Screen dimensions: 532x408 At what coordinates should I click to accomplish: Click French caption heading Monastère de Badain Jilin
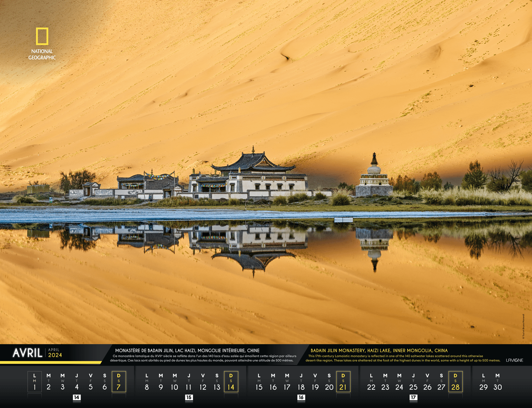(x=187, y=350)
